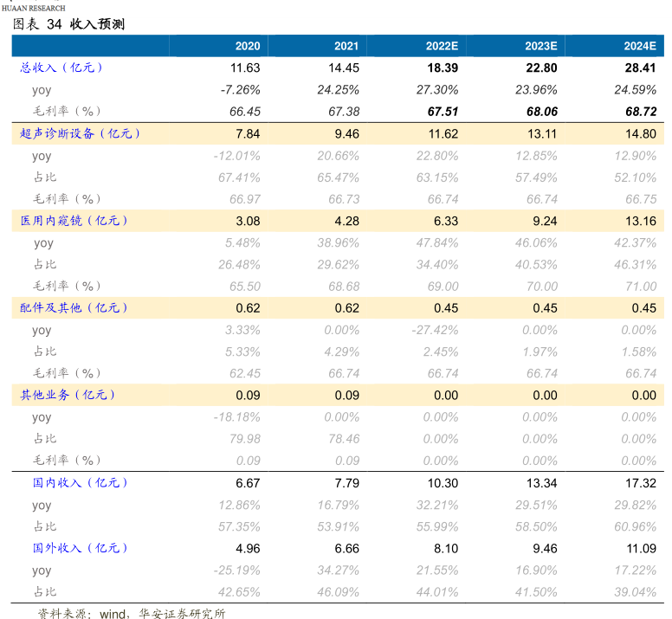Select total revenue value 11.63
The image size is (672, 619).
245,68
